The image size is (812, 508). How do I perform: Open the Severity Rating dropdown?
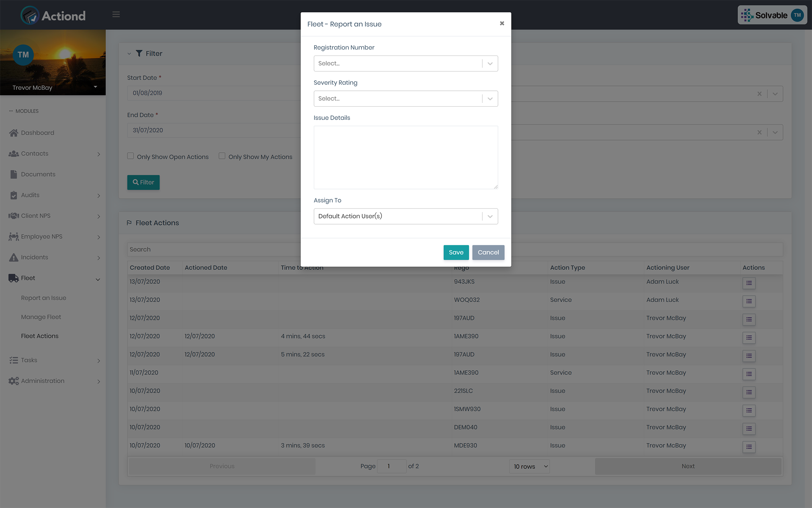(489, 98)
